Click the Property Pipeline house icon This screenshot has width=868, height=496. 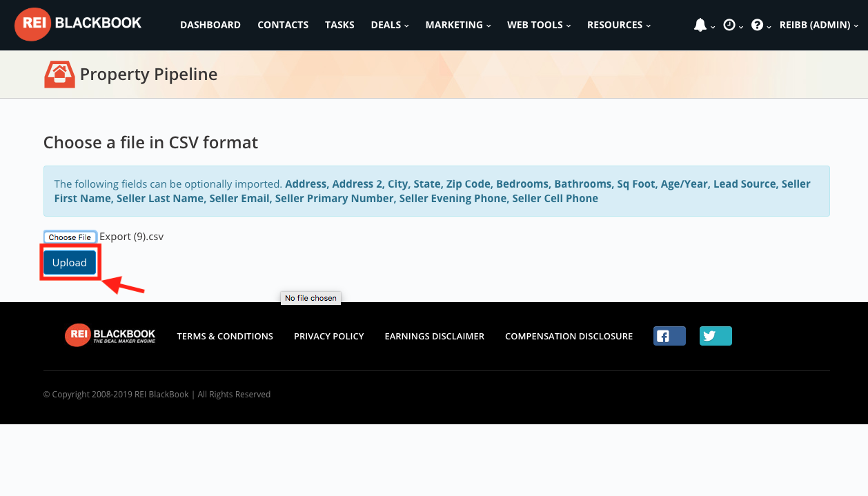(59, 75)
